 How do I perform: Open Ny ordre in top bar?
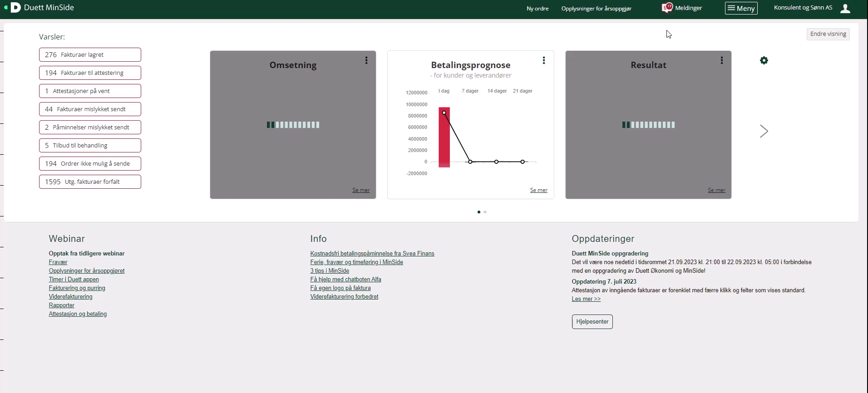538,9
